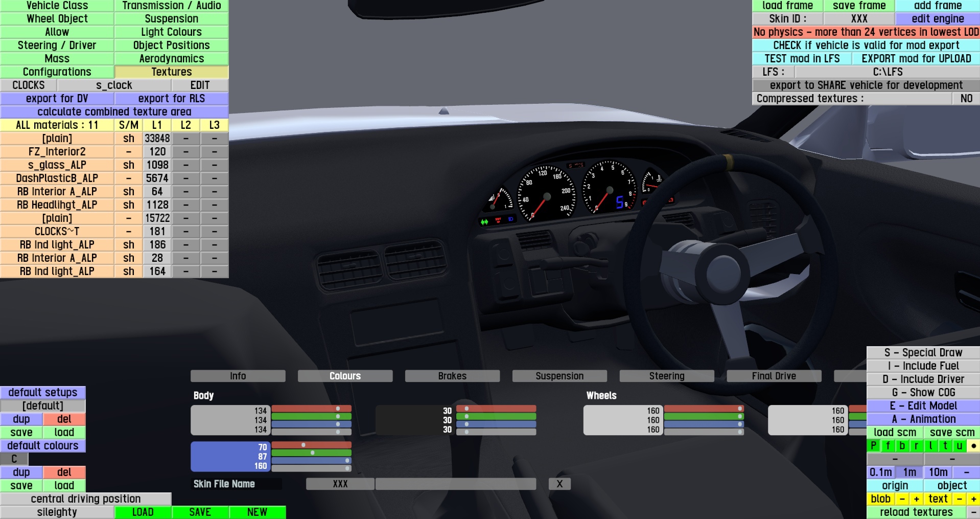This screenshot has height=519, width=980.
Task: Click the Skin File Name XXX field
Action: coord(340,484)
